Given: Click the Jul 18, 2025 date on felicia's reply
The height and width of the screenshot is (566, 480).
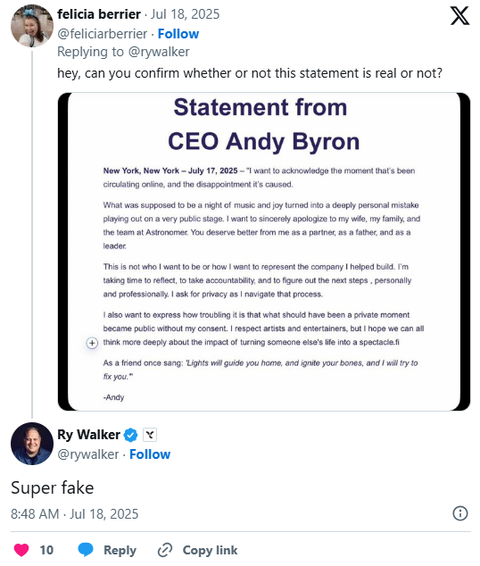Looking at the screenshot, I should pyautogui.click(x=185, y=14).
